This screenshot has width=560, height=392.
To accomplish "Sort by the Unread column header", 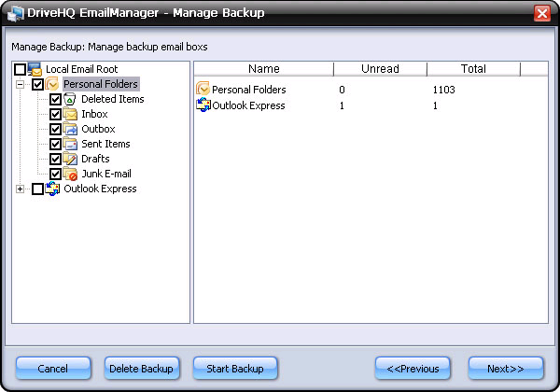I will (380, 68).
